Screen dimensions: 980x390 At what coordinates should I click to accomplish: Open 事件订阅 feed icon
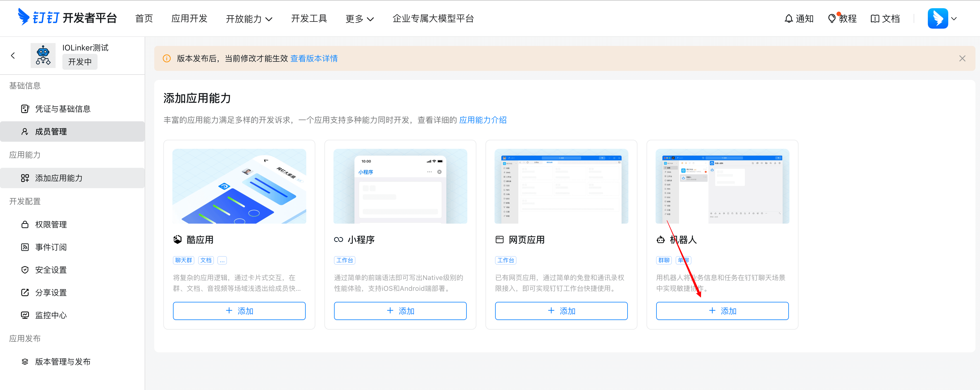click(x=25, y=247)
